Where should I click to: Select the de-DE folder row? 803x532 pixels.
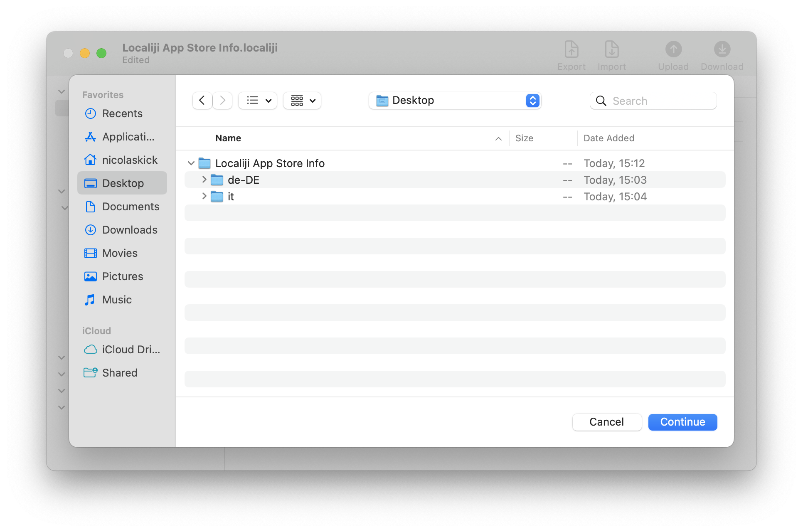(455, 180)
